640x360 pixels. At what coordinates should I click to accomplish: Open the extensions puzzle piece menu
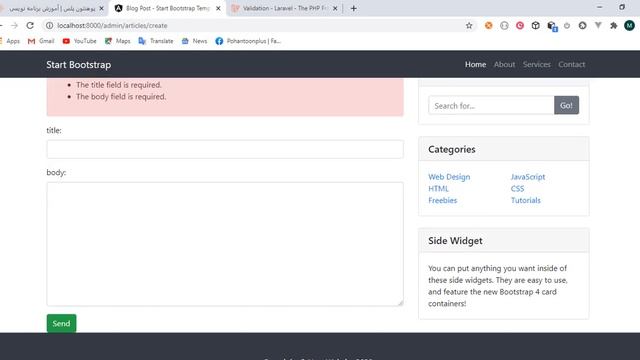(613, 25)
